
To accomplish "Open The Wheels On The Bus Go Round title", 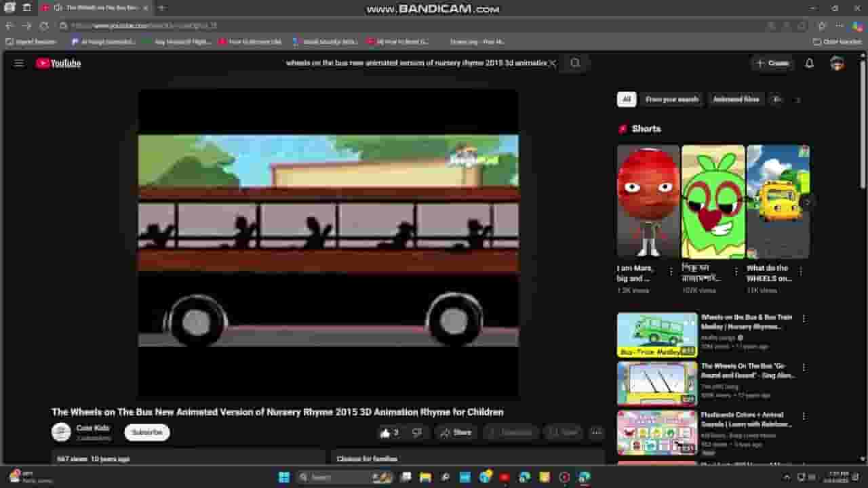I will click(748, 371).
